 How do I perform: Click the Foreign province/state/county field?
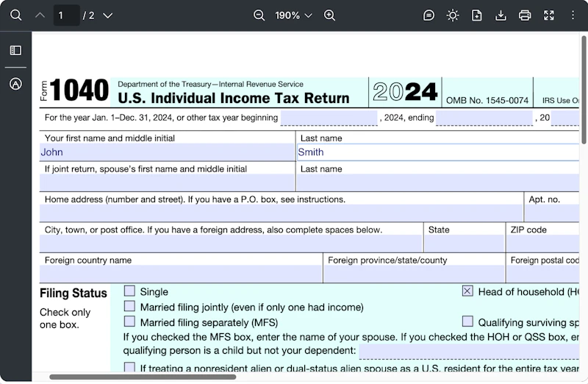[415, 274]
